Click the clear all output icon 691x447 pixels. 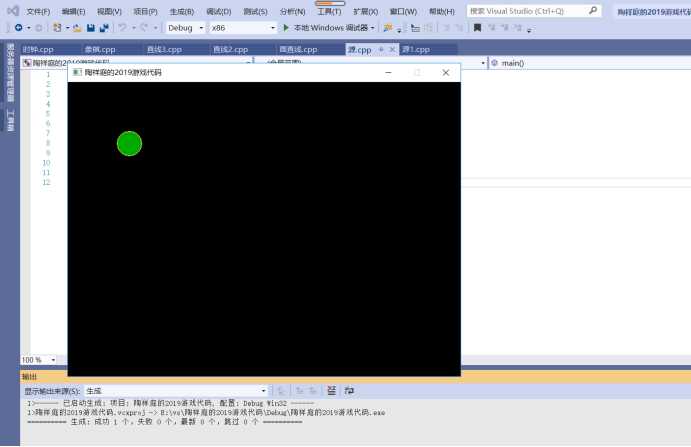(x=331, y=390)
